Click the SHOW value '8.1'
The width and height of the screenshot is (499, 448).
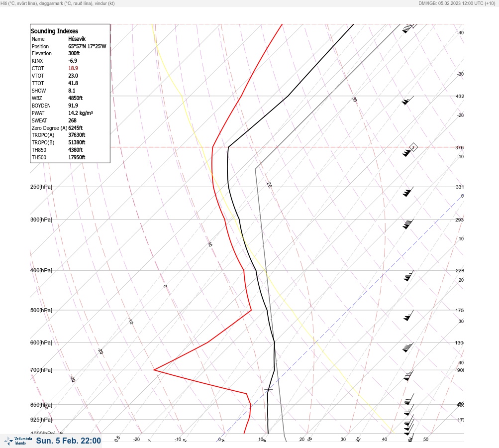[x=72, y=91]
